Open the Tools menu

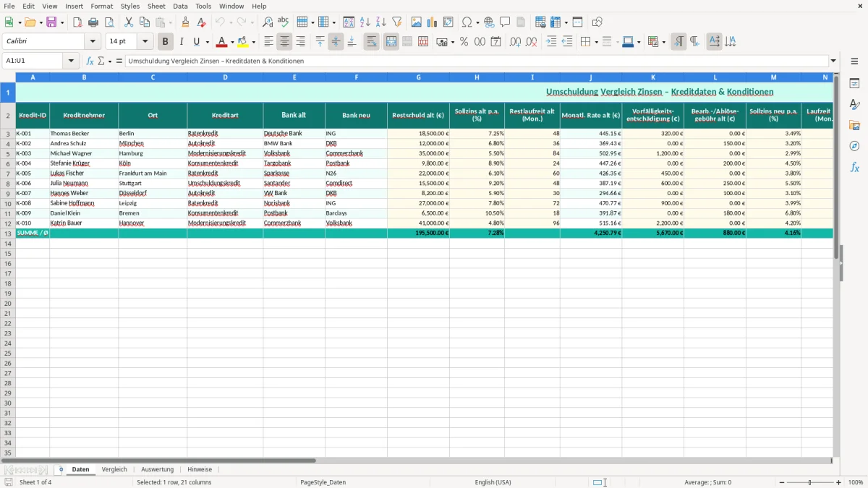203,6
